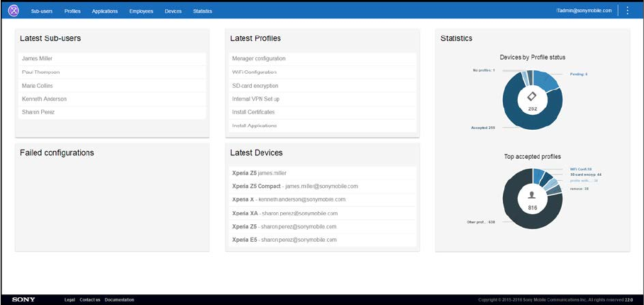This screenshot has width=644, height=305.
Task: Open the WiFi Configuration profile
Action: (x=323, y=72)
